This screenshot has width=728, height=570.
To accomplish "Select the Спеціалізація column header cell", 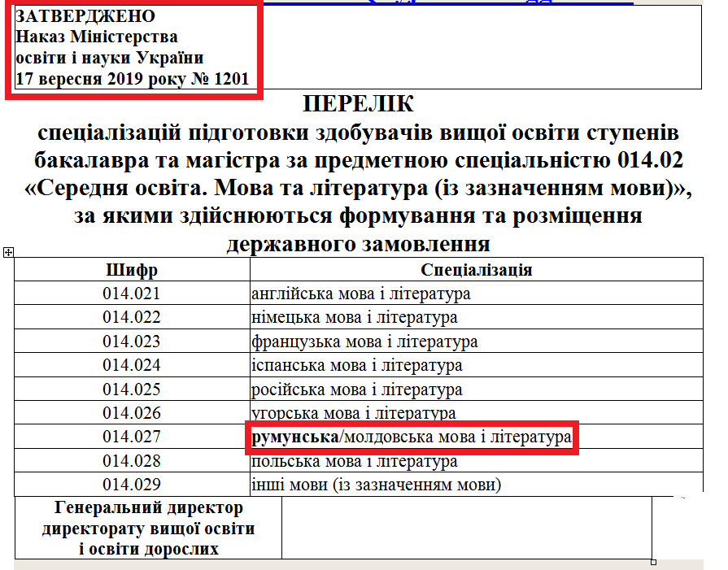I will pos(476,269).
